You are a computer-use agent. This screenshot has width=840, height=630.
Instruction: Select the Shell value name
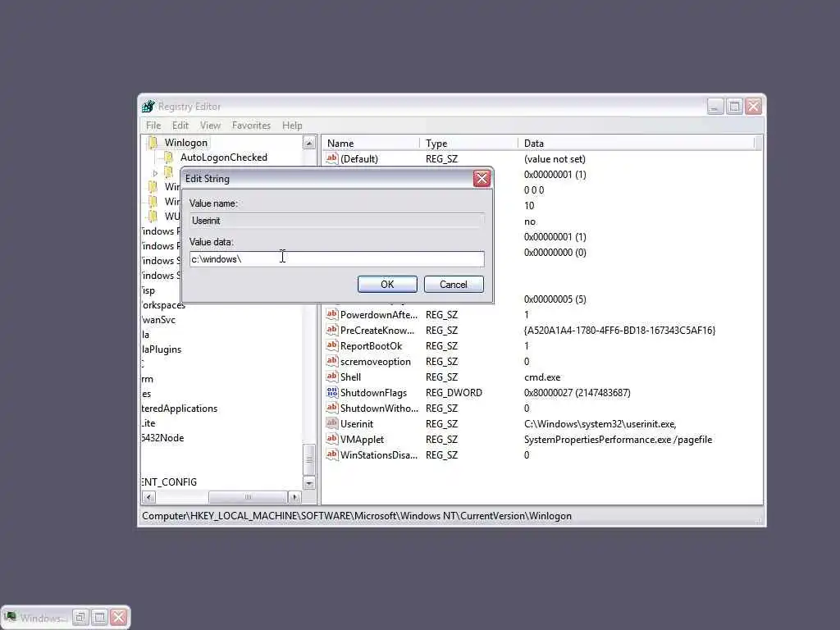coord(350,377)
